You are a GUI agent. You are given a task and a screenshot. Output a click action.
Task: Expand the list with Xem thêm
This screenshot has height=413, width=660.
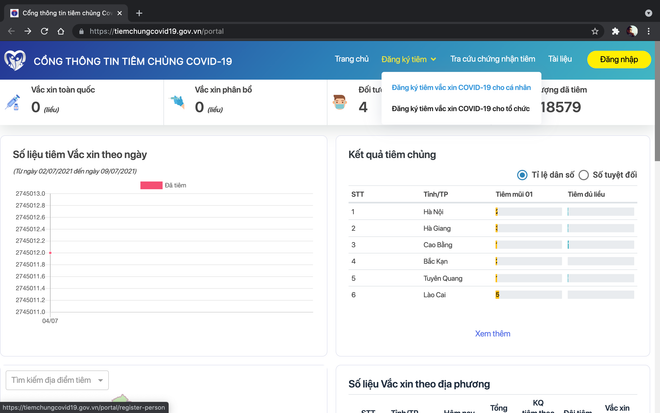492,333
